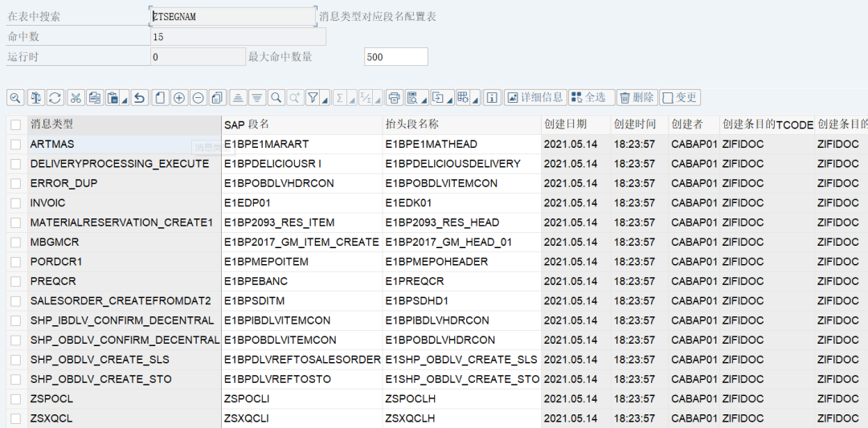Screen dimensions: 868x428
Task: Click the Choose layout grid icon
Action: 464,98
